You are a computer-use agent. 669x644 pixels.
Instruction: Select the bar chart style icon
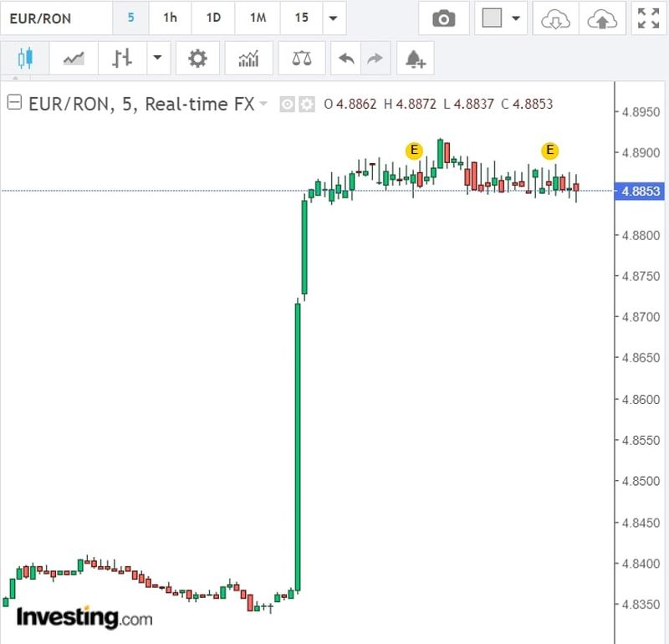[122, 59]
